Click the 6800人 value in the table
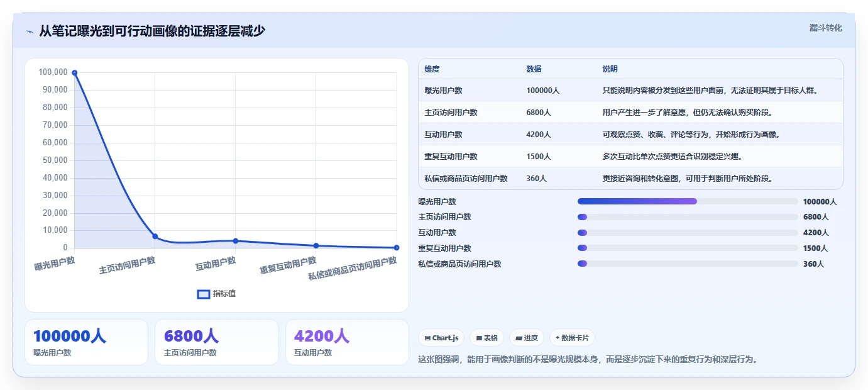The height and width of the screenshot is (390, 868). [539, 113]
